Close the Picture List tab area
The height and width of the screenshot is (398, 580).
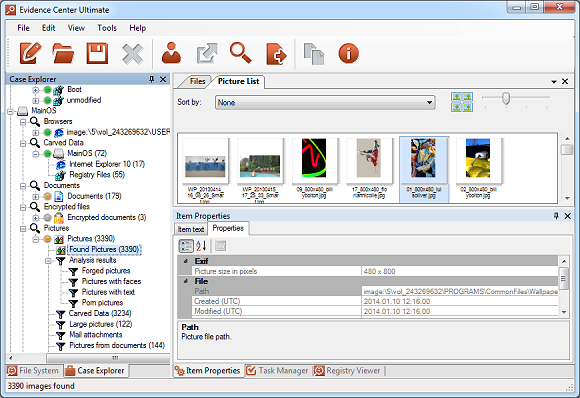[565, 81]
